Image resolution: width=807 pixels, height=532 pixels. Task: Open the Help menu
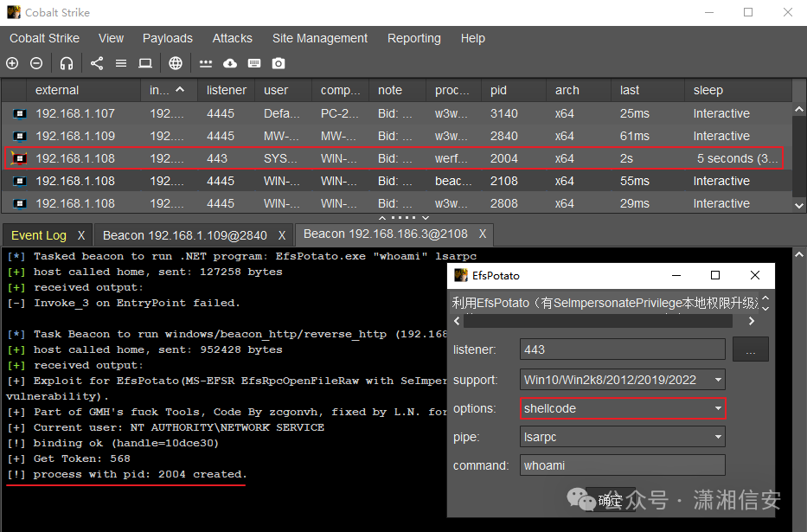472,39
